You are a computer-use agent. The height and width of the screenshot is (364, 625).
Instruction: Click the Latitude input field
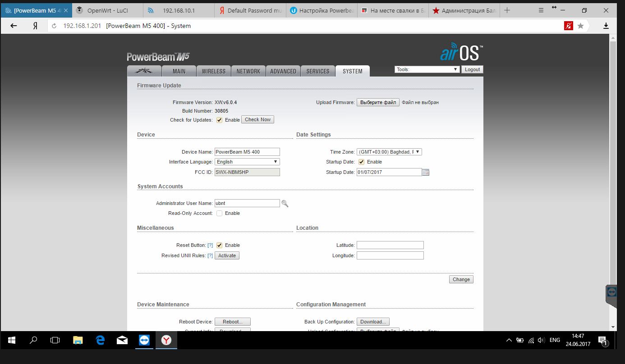[x=390, y=245]
